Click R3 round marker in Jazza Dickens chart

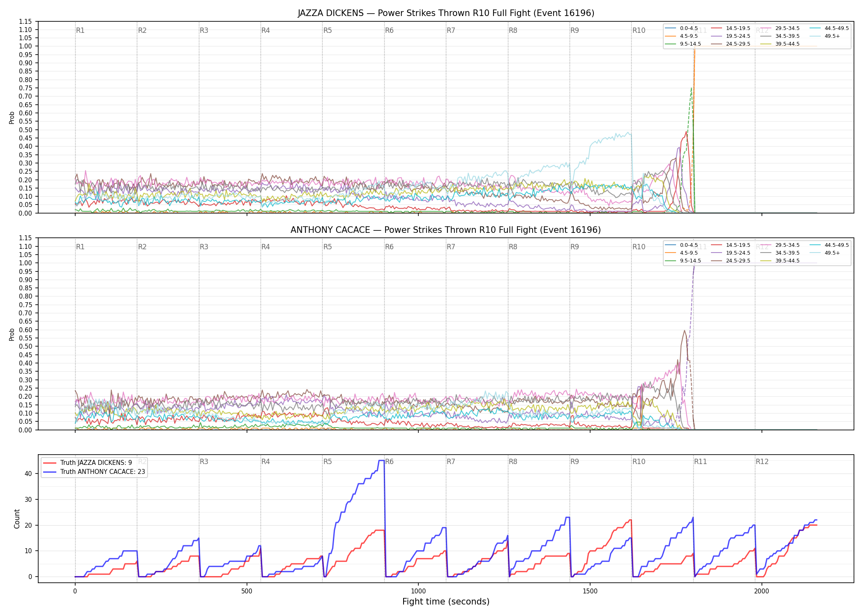click(204, 30)
